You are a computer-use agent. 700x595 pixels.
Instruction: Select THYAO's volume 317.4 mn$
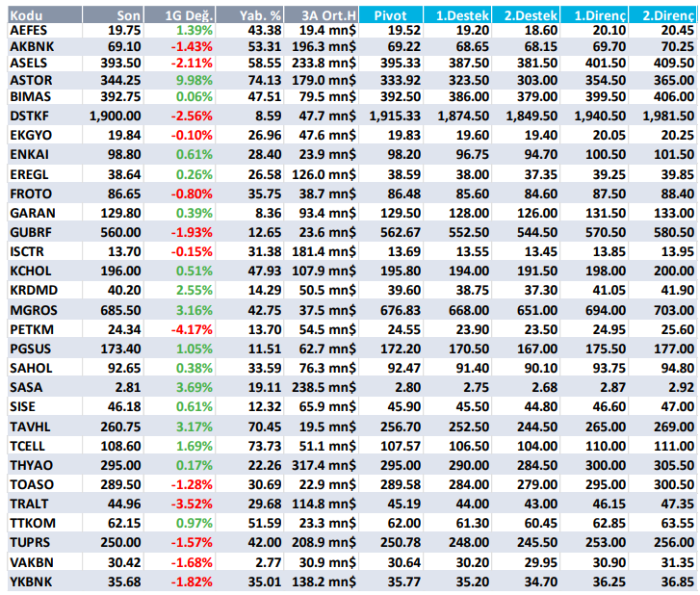[x=324, y=465]
